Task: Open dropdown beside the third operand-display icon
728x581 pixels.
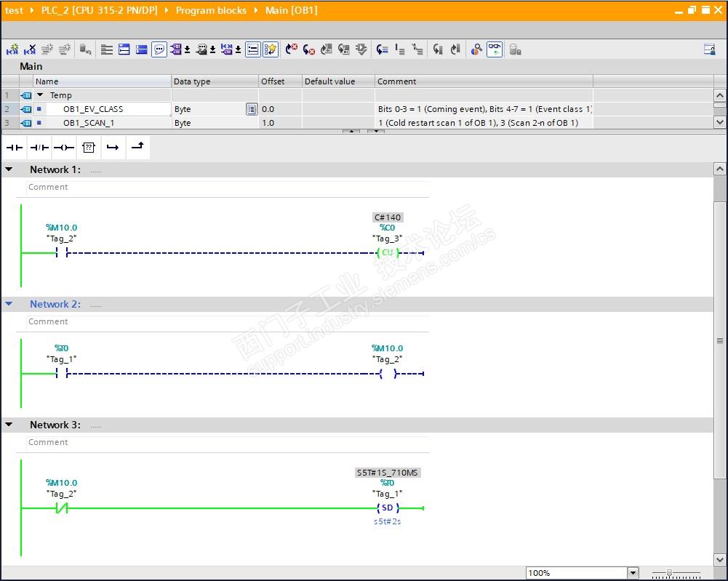Action: coord(238,49)
